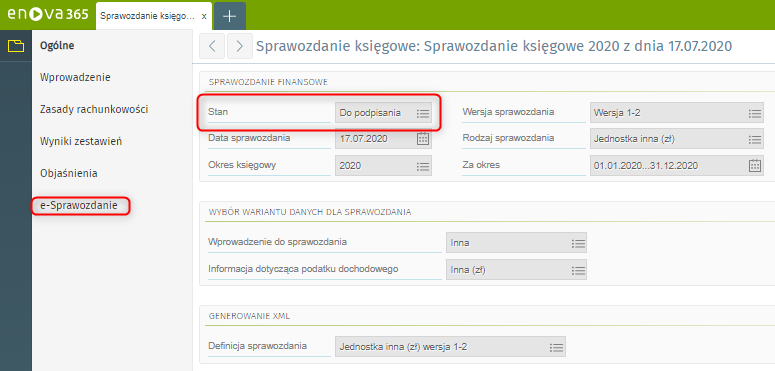Expand the Stan list selector

tap(423, 113)
